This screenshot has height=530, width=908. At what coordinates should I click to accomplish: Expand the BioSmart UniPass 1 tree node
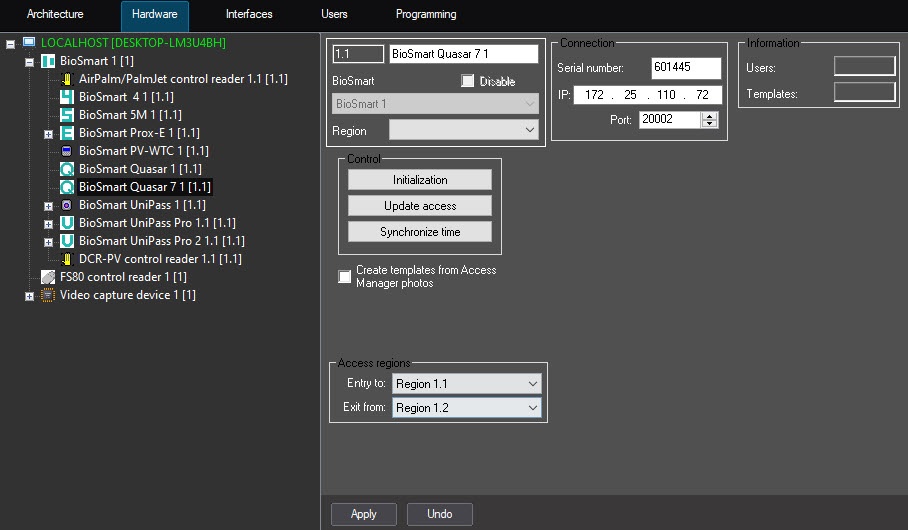[48, 205]
